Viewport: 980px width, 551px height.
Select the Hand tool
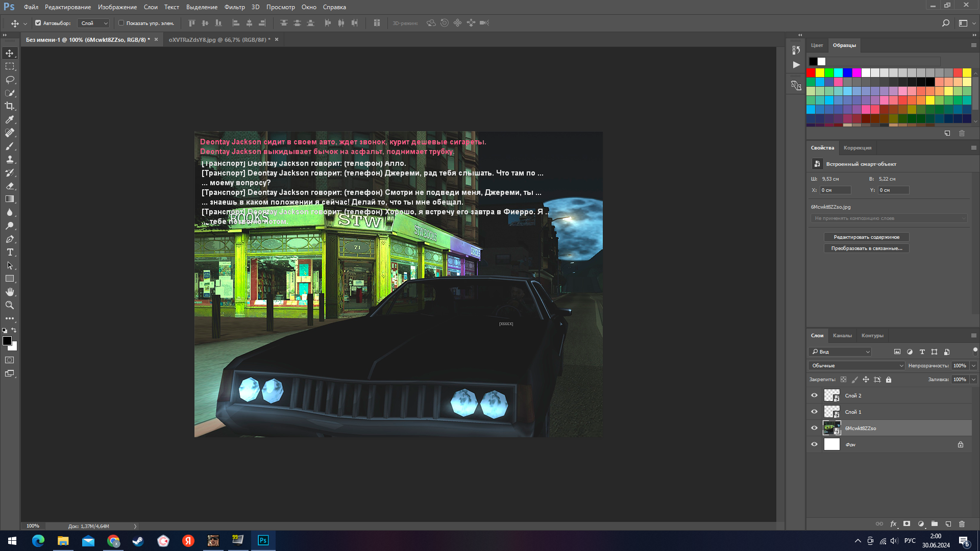tap(10, 292)
